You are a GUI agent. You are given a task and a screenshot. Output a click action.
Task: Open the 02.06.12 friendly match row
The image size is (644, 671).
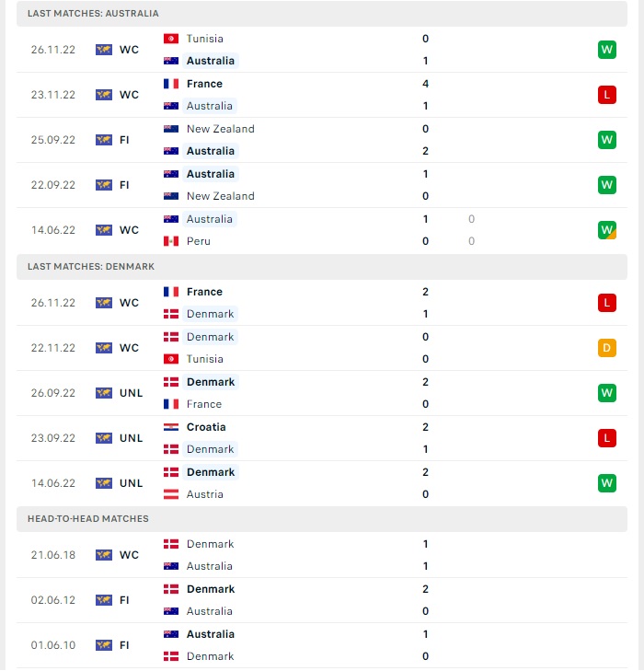pyautogui.click(x=322, y=600)
